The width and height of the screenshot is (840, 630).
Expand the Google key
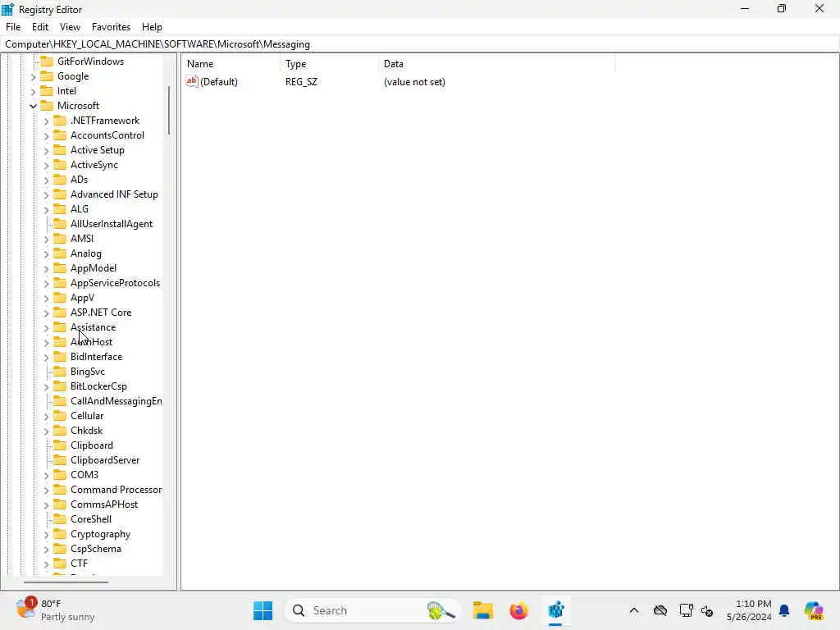click(x=33, y=76)
